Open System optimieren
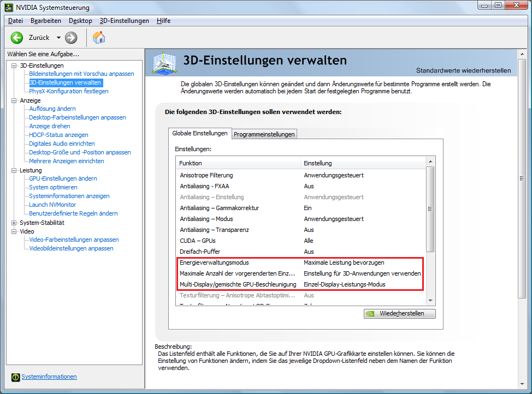Image resolution: width=532 pixels, height=394 pixels. 53,187
